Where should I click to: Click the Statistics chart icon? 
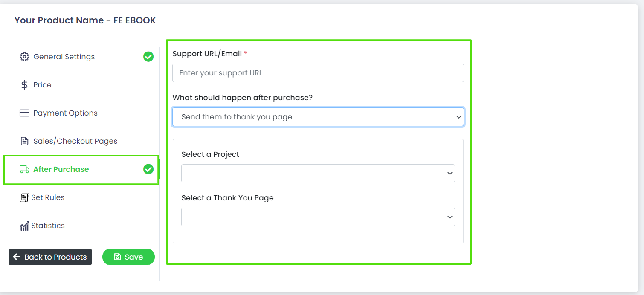click(x=24, y=226)
